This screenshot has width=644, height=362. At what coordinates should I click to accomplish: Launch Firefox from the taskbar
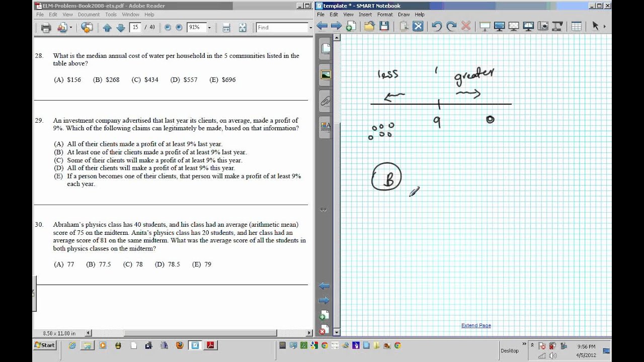pos(180,345)
